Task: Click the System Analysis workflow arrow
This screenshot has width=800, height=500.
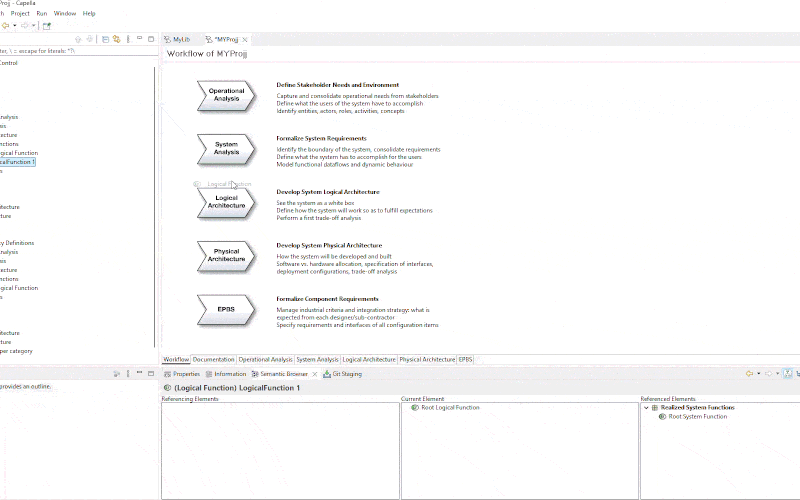Action: 226,149
